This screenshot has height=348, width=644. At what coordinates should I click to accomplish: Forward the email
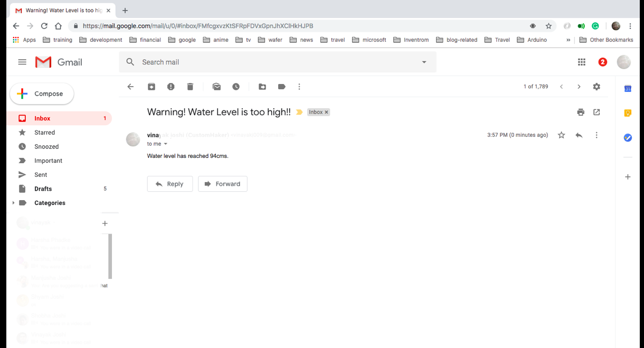click(x=222, y=184)
